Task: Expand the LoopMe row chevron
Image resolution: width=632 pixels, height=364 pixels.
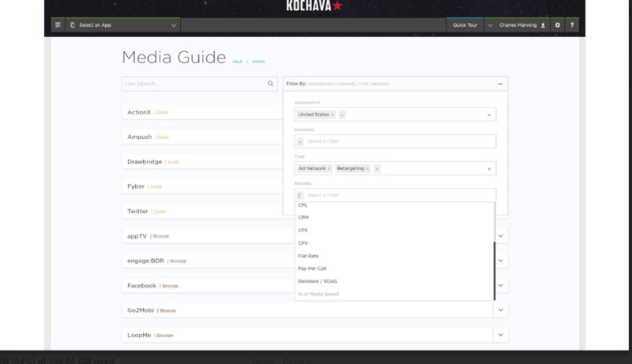Action: 500,335
